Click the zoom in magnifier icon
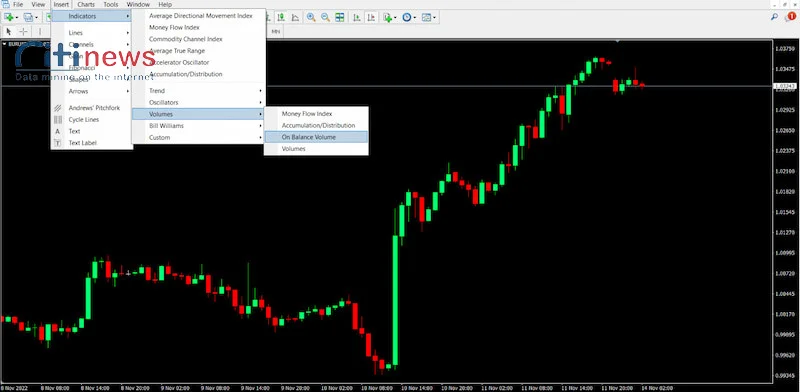This screenshot has height=392, width=800. point(311,17)
